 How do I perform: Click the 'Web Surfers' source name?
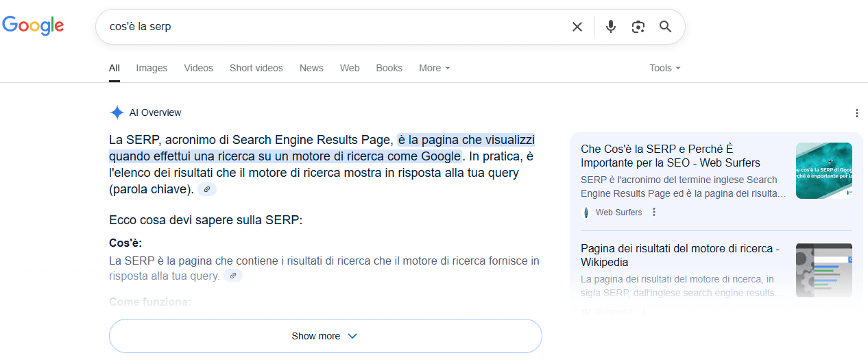point(619,213)
